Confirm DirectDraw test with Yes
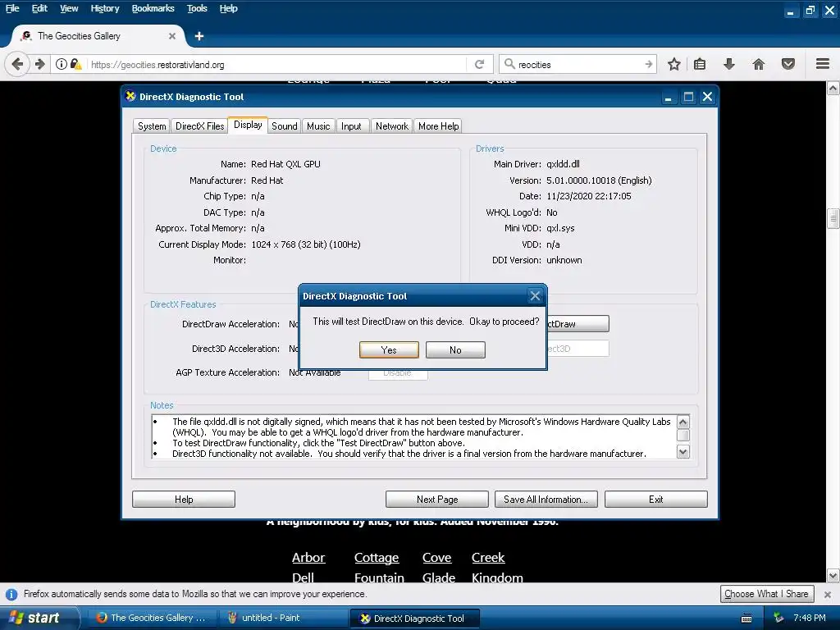This screenshot has height=630, width=840. click(x=389, y=349)
